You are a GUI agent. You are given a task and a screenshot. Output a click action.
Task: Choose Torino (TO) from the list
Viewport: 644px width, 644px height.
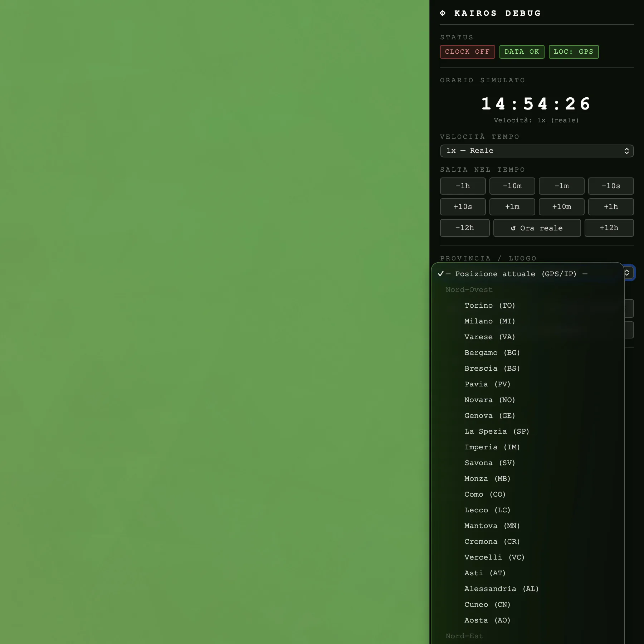click(489, 306)
